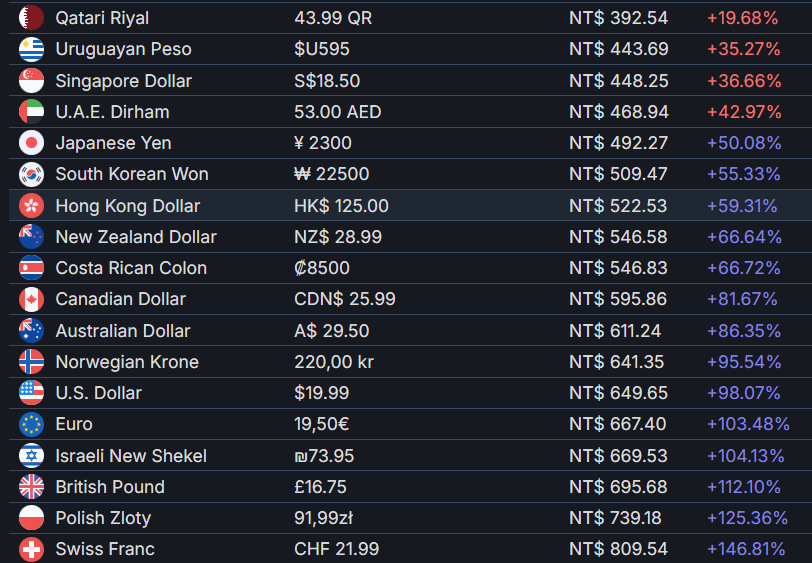Viewport: 812px width, 563px height.
Task: Click the Norwegian flag icon
Action: (x=31, y=362)
